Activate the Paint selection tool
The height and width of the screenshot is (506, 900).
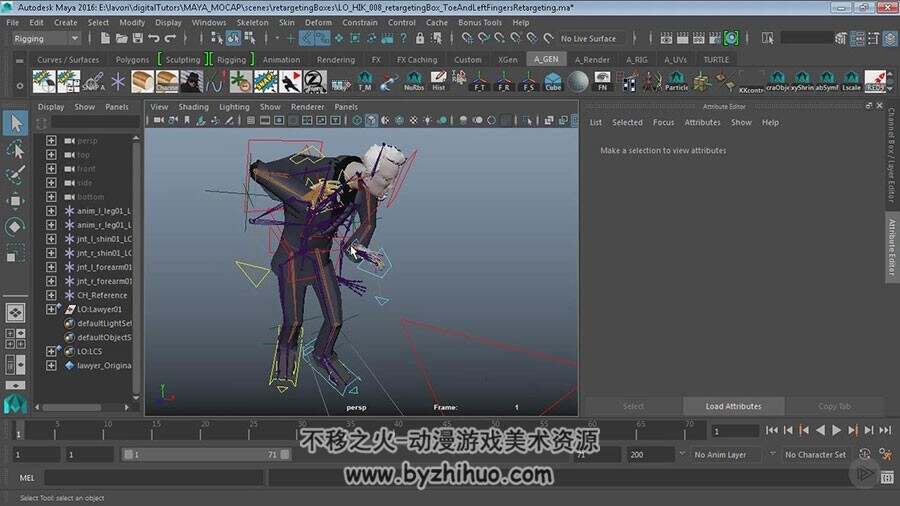coord(15,174)
